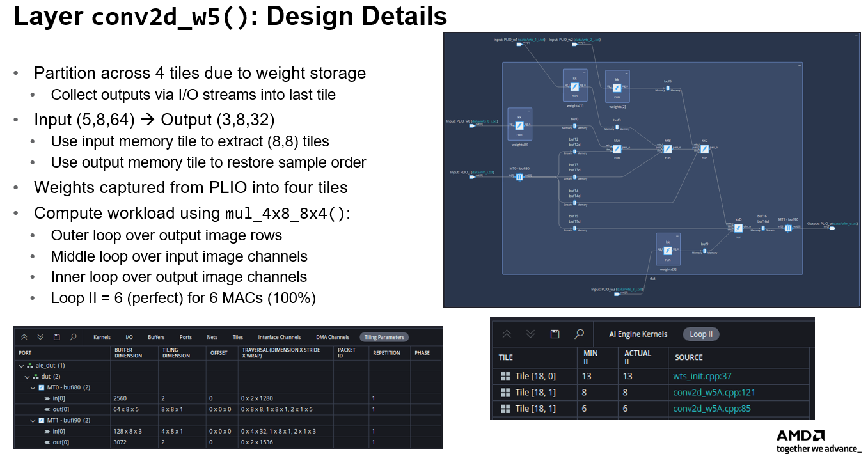Click the MT1 - bufi90 graph node

click(x=788, y=228)
